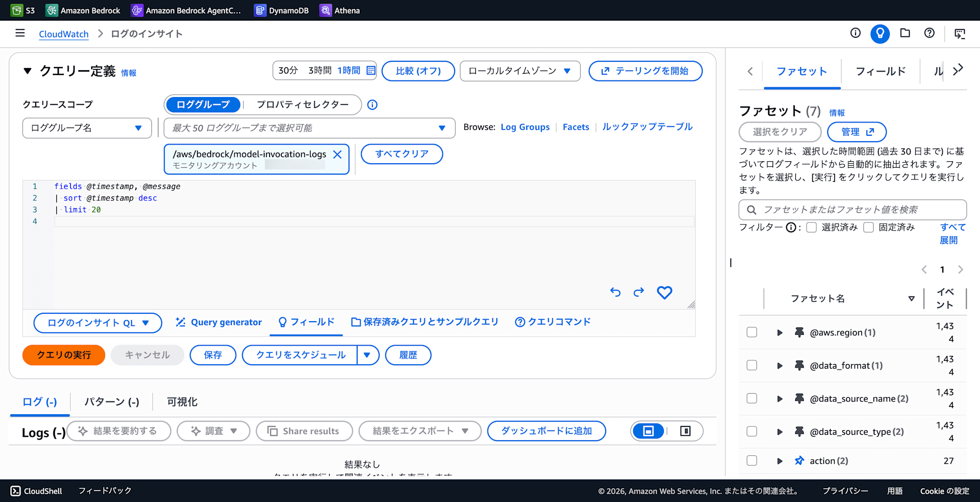Switch to the left layout view toggle
Screen dimensions: 980x502
648,431
